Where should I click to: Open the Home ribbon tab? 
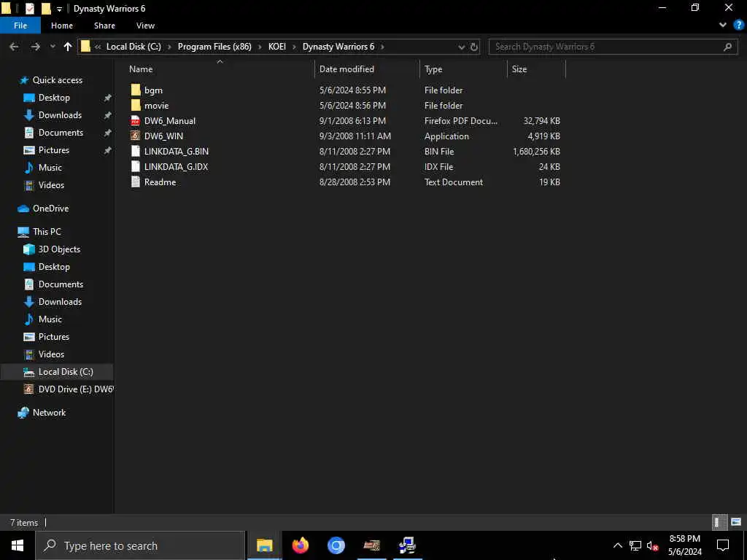point(62,26)
